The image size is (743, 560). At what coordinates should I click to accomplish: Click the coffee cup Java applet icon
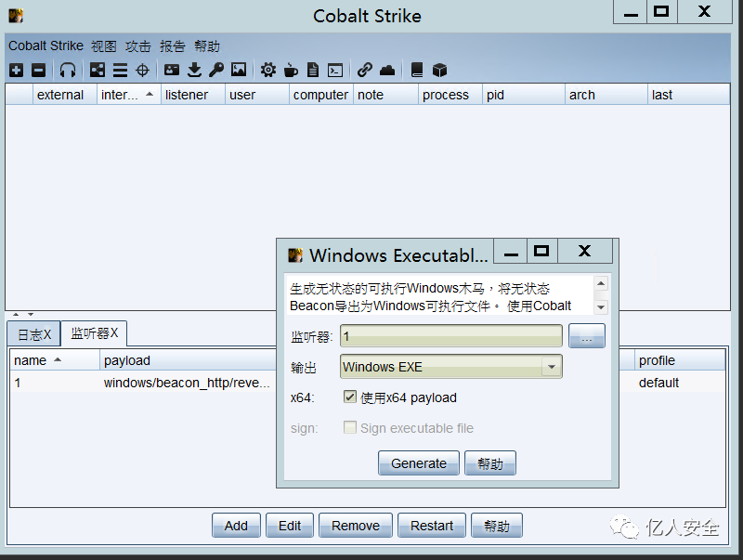291,71
